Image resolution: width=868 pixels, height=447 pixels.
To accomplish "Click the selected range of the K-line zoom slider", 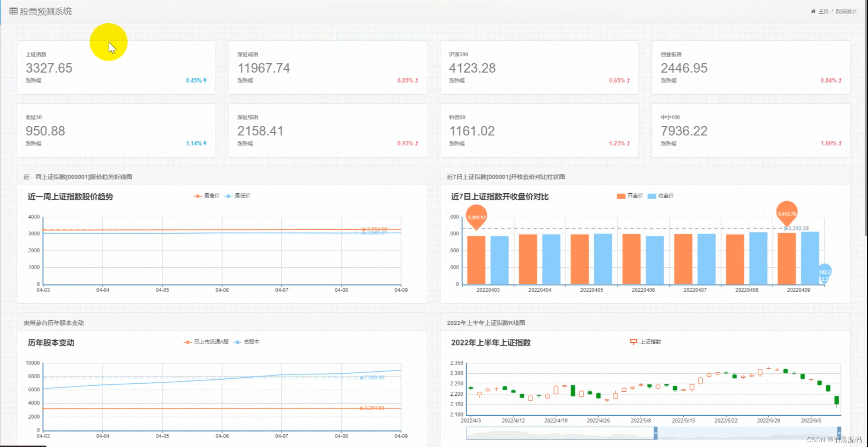I will click(747, 433).
